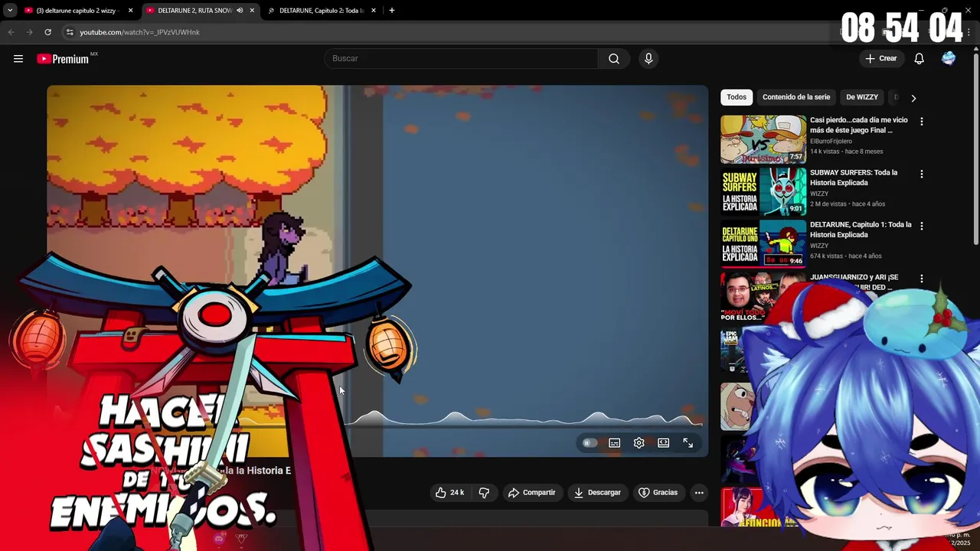Viewport: 980px width, 551px height.
Task: Open options menu for 'Casi pierdo...' video
Action: (x=922, y=122)
